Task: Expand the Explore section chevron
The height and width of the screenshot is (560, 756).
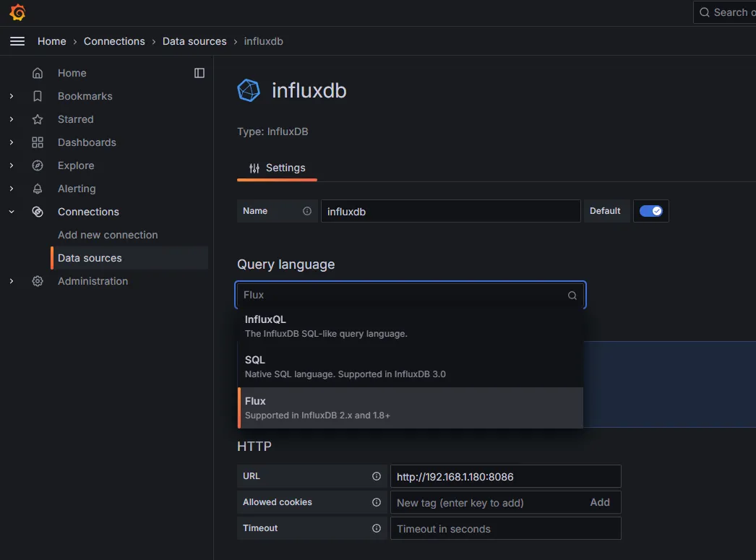Action: 12,165
